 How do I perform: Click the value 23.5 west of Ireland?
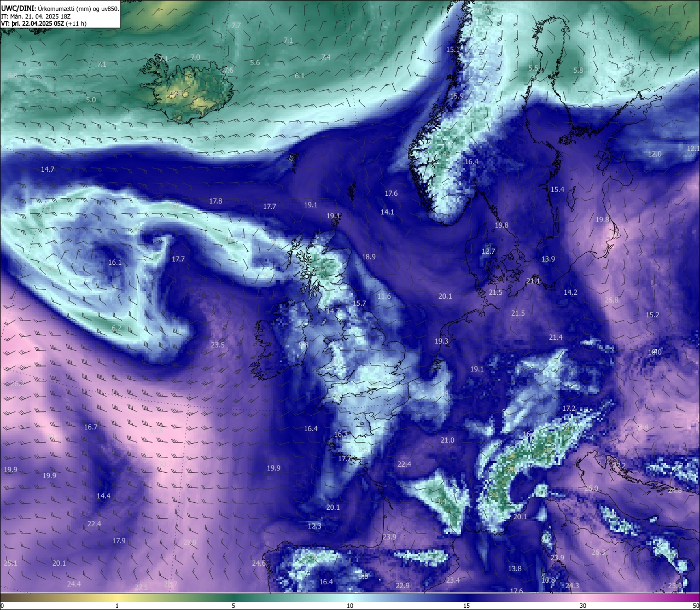[218, 345]
